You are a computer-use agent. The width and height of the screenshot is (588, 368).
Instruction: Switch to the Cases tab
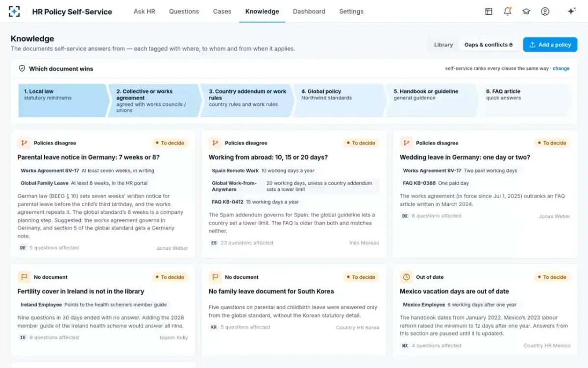coord(222,11)
